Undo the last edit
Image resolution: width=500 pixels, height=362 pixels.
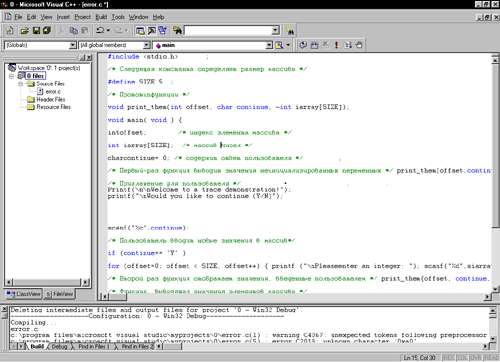tap(100, 31)
